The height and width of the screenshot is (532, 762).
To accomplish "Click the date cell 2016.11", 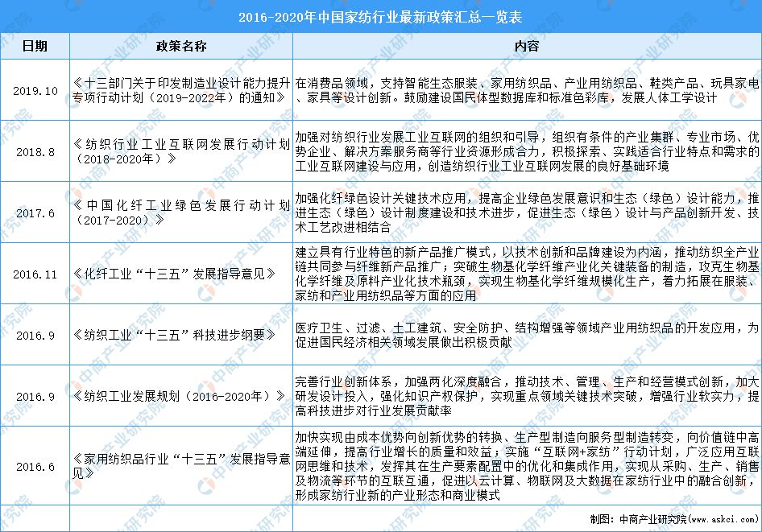I will [x=35, y=274].
